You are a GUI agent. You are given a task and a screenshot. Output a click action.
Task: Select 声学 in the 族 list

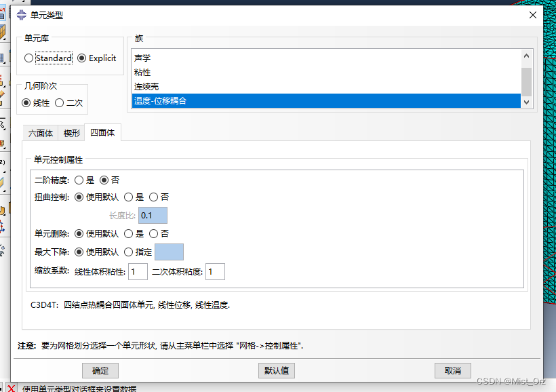tap(142, 58)
